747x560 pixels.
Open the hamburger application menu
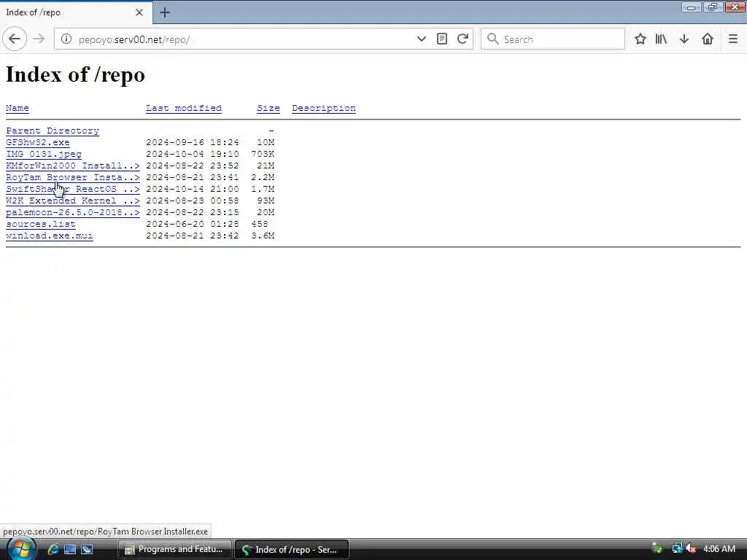tap(732, 39)
